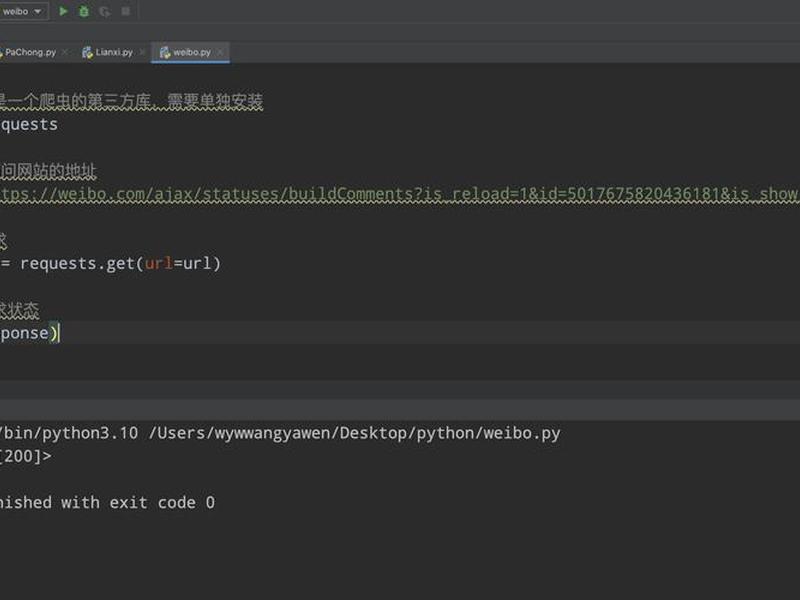Open the weibo run configuration dropdown
Image resolution: width=800 pixels, height=600 pixels.
pyautogui.click(x=22, y=11)
